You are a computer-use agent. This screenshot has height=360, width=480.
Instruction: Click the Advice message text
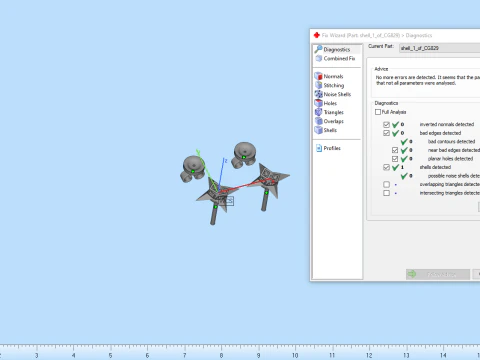(x=428, y=80)
